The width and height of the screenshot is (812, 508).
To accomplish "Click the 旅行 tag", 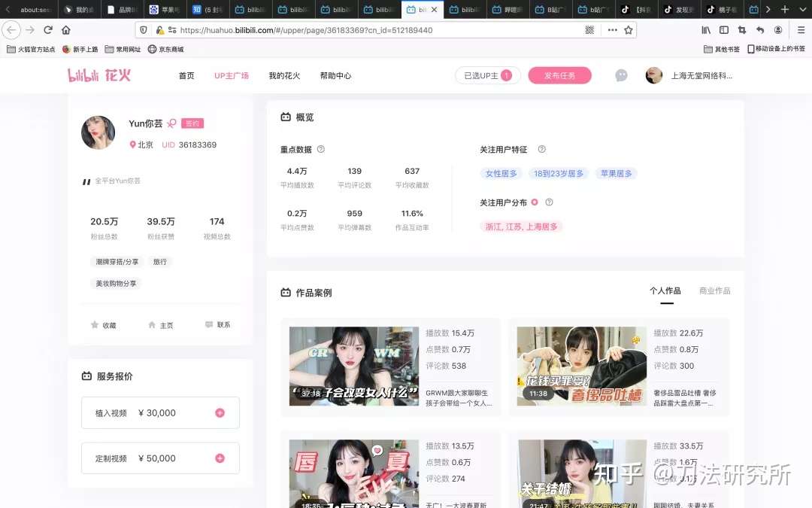I will click(160, 262).
